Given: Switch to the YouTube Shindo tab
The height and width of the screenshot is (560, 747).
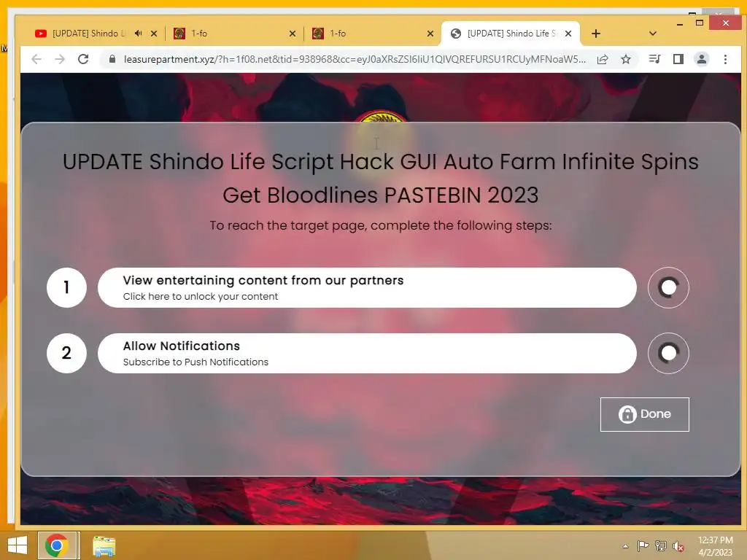Looking at the screenshot, I should pos(90,34).
